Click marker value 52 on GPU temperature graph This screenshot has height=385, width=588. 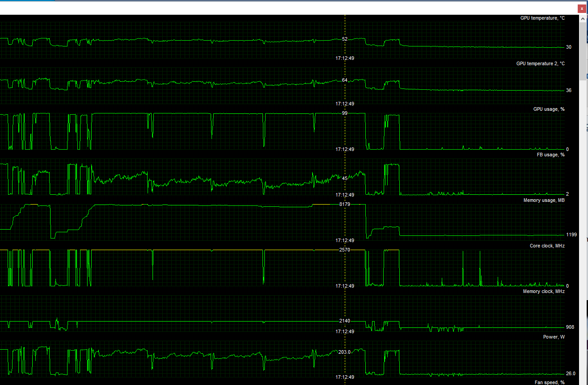tap(345, 39)
